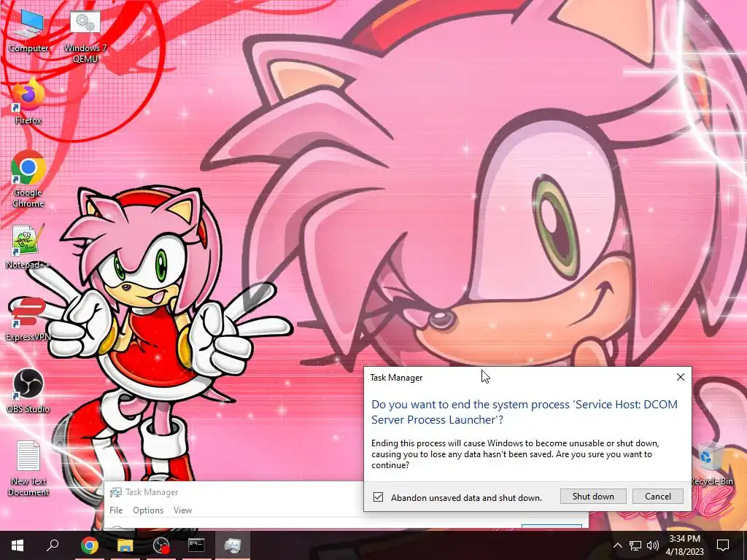Screen dimensions: 747x560
Task: Launch the OBS Studio desktop shortcut
Action: [x=28, y=391]
